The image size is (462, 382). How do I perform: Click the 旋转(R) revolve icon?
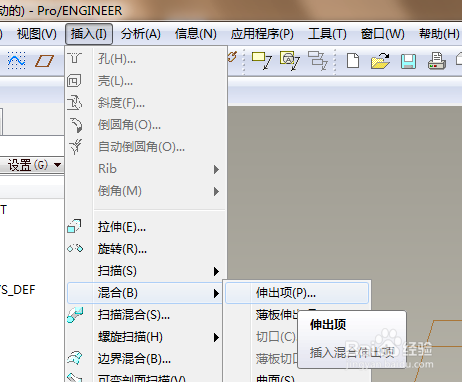(x=75, y=248)
